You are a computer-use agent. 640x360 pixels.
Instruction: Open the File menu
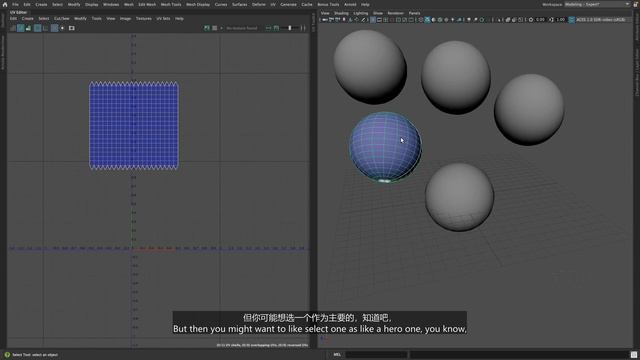(15, 4)
